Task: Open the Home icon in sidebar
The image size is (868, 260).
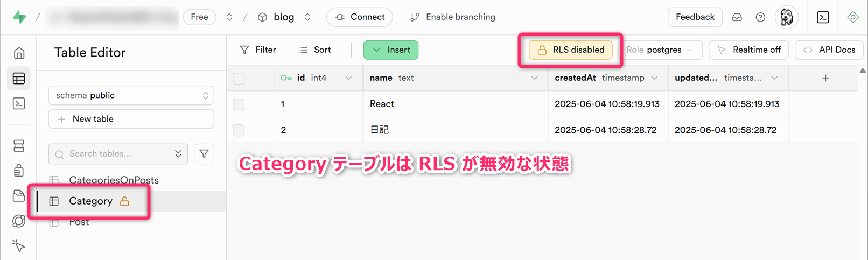Action: tap(19, 53)
